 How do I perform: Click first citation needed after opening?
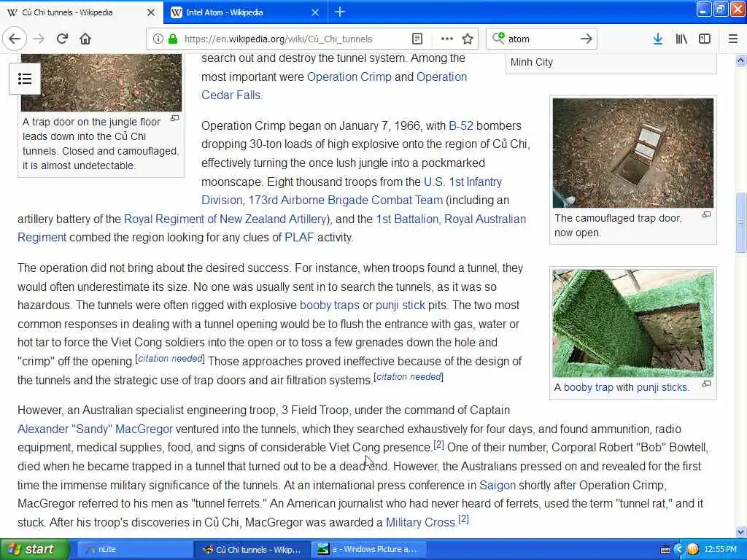coord(170,359)
